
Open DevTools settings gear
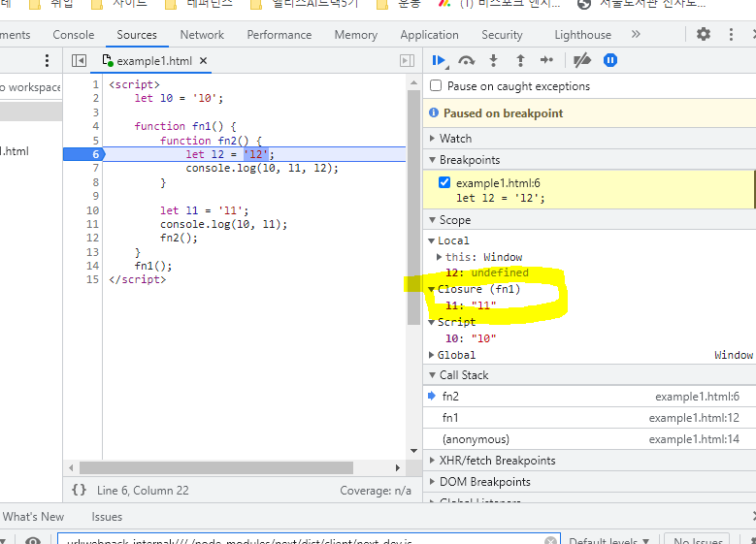coord(704,34)
